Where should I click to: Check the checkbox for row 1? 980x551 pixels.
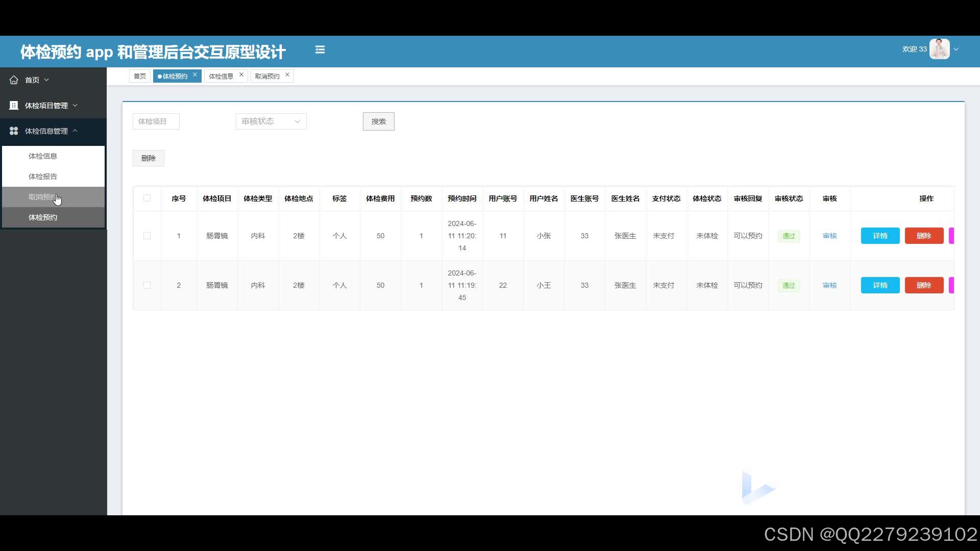click(x=147, y=236)
